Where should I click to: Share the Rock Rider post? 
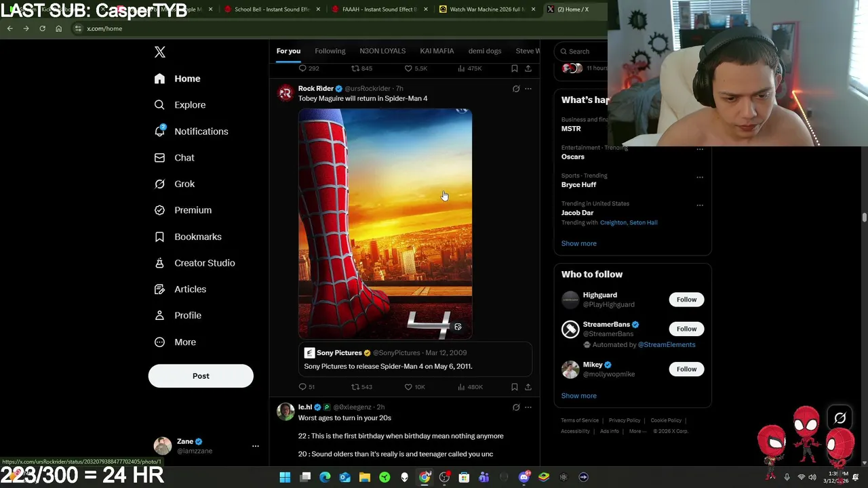[x=528, y=387]
